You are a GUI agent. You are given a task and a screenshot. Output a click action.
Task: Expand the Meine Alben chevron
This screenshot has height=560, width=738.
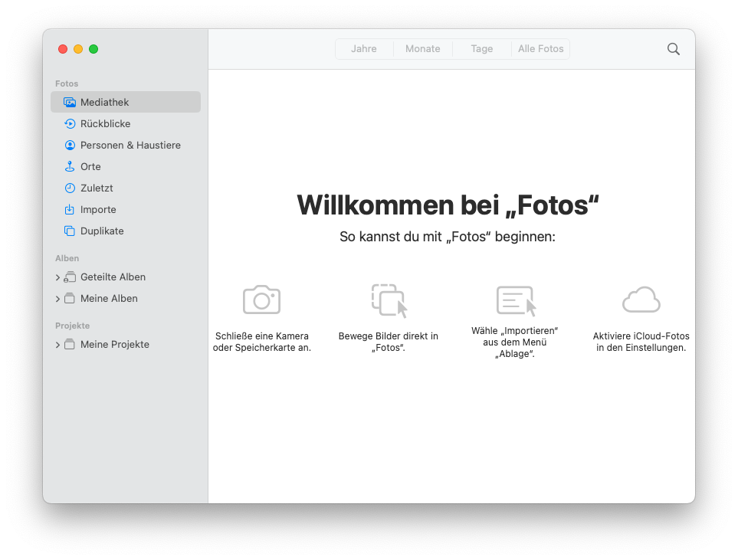pos(57,299)
